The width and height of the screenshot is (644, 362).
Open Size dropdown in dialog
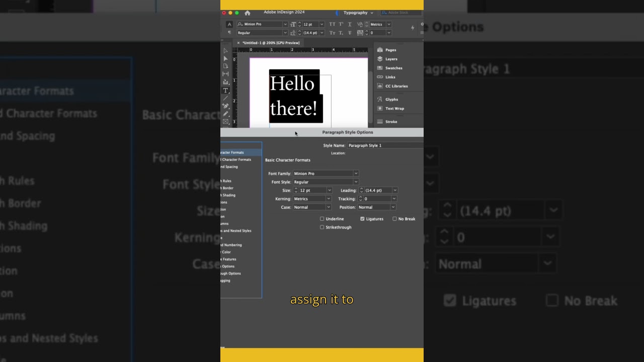pos(329,191)
